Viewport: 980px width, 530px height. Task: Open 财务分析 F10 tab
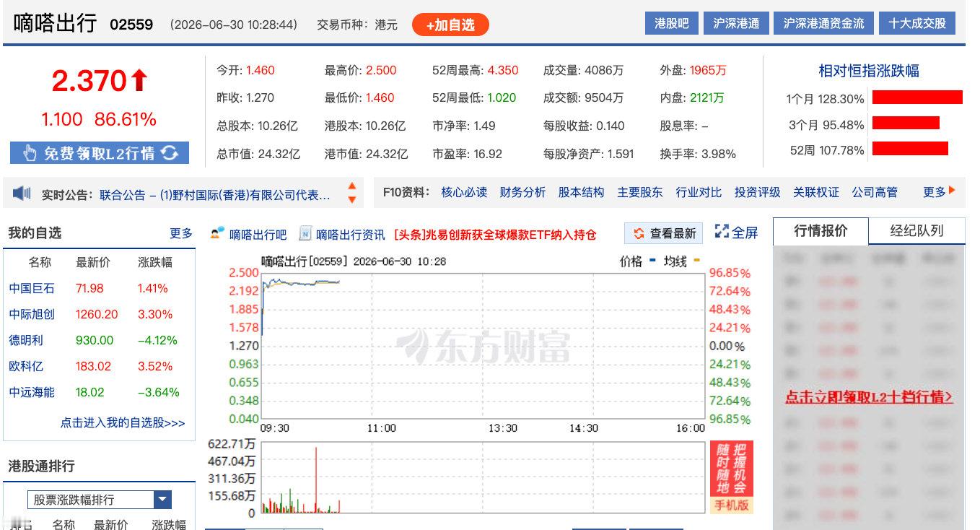tap(522, 192)
